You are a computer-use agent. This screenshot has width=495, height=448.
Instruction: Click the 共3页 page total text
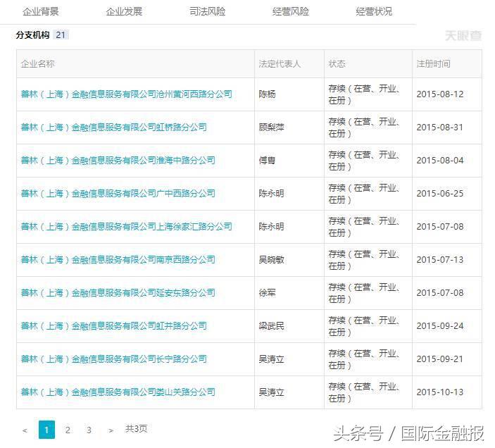136,429
